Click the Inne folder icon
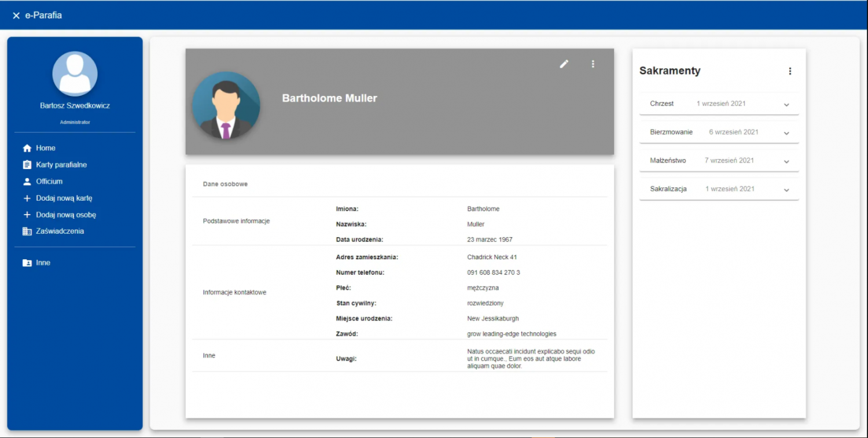The height and width of the screenshot is (438, 868). click(27, 263)
